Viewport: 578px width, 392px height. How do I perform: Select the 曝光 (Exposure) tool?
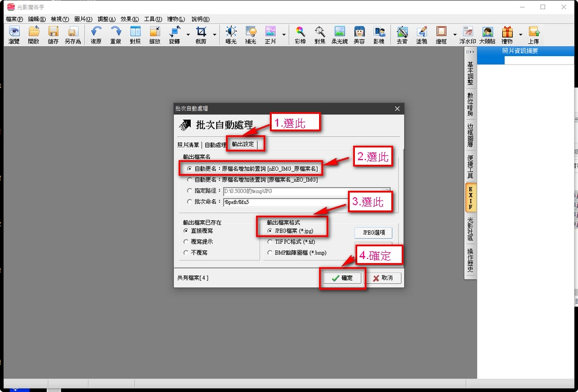pyautogui.click(x=231, y=34)
